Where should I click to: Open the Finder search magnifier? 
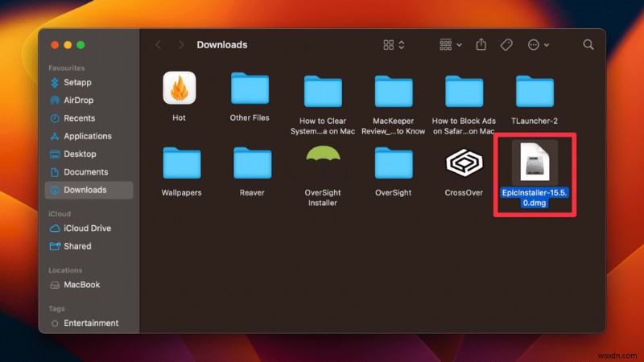588,44
